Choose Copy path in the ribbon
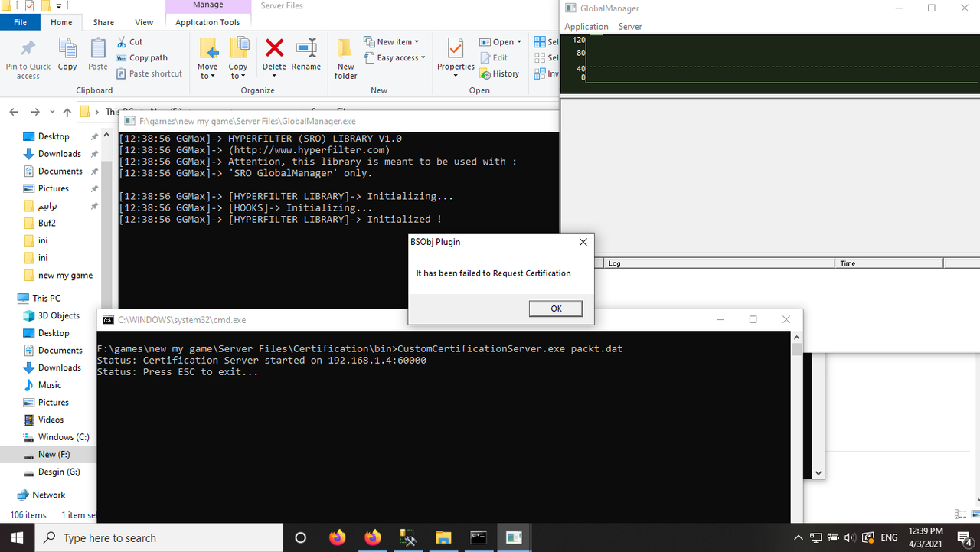 click(142, 57)
